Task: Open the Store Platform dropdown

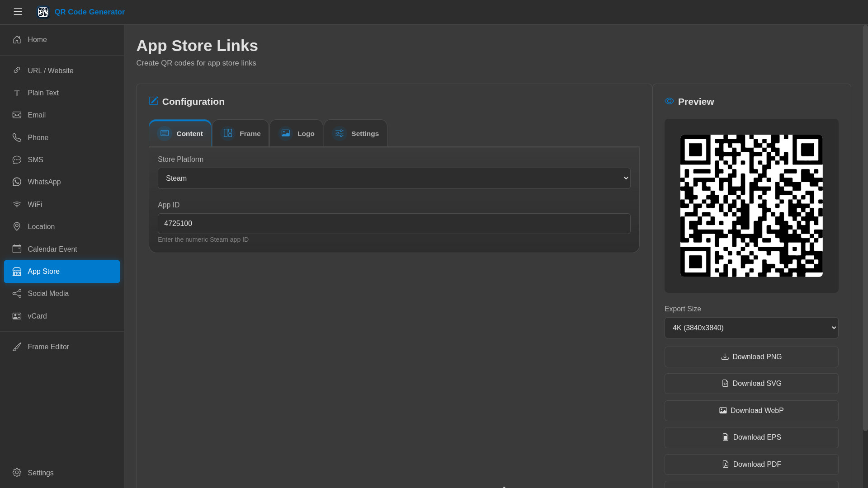Action: point(394,178)
